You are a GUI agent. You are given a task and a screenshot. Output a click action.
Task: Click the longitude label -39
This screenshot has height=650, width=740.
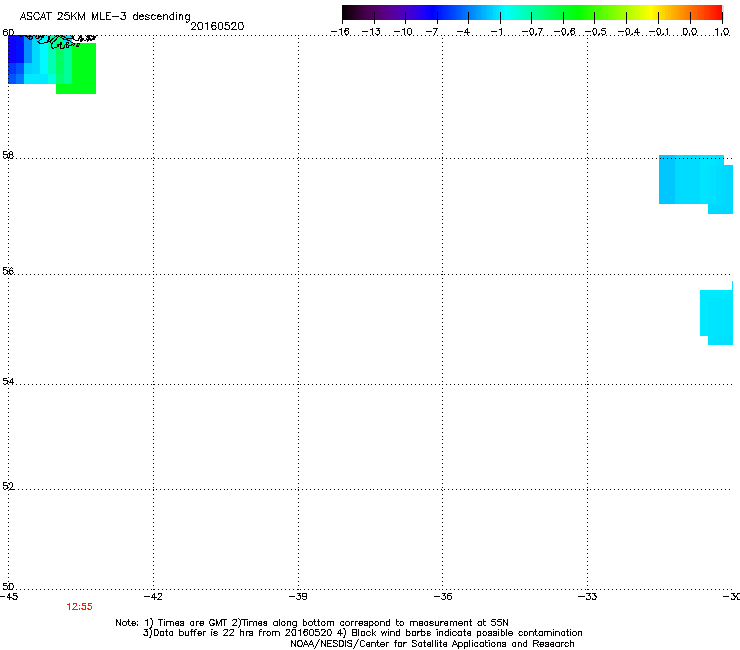(x=298, y=597)
